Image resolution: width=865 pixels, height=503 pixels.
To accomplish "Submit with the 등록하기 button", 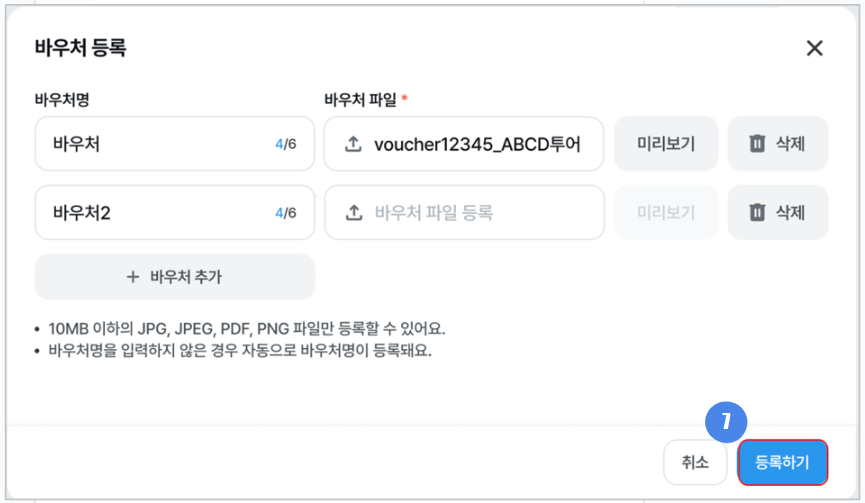I will point(783,462).
